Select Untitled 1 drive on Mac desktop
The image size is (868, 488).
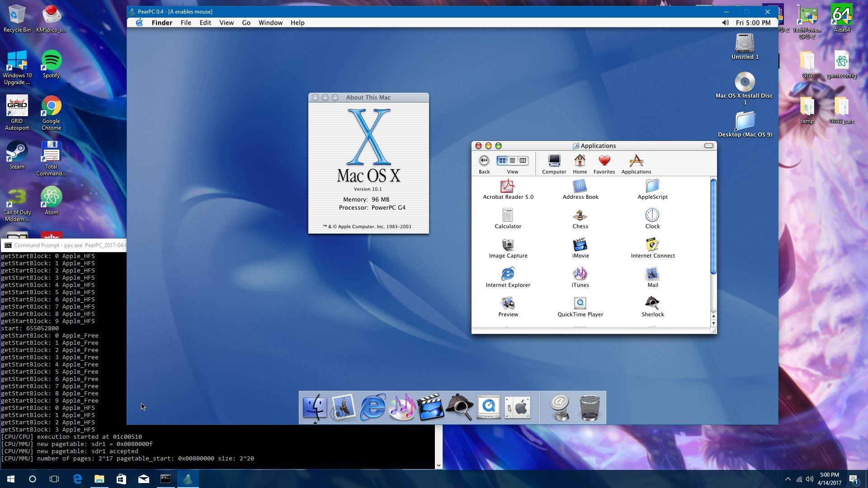745,46
